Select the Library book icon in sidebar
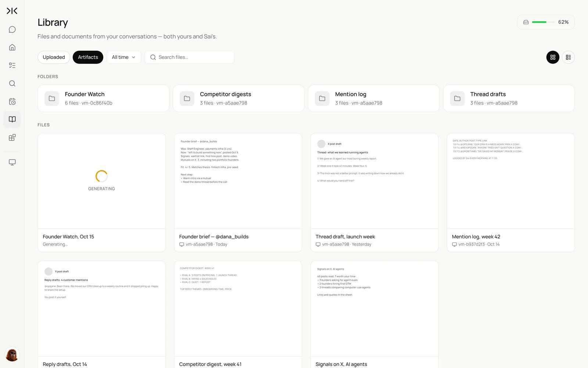Image resolution: width=588 pixels, height=368 pixels. 12,119
